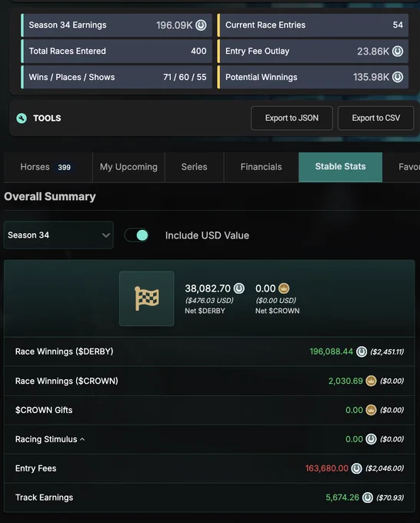This screenshot has height=523, width=420.
Task: Select the Financials tab
Action: point(262,167)
